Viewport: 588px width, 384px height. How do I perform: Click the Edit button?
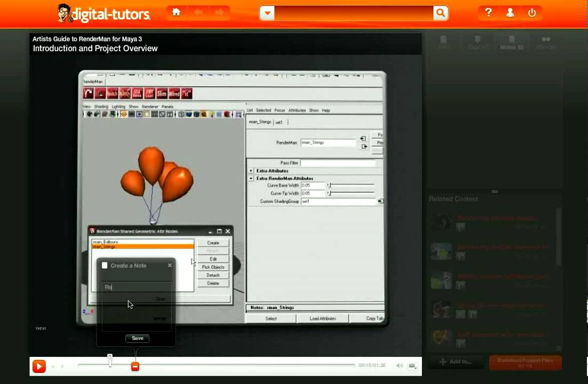pyautogui.click(x=213, y=259)
